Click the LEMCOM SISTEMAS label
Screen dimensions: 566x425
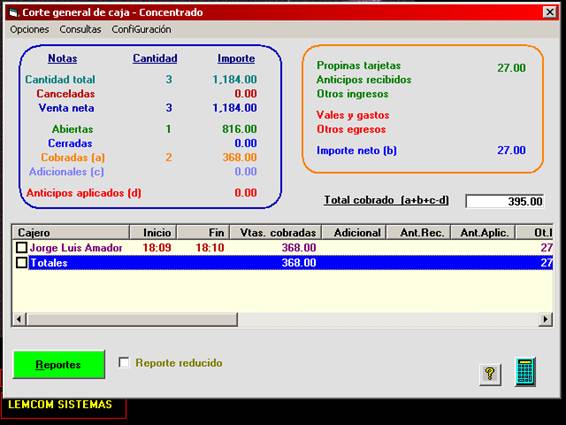(60, 404)
